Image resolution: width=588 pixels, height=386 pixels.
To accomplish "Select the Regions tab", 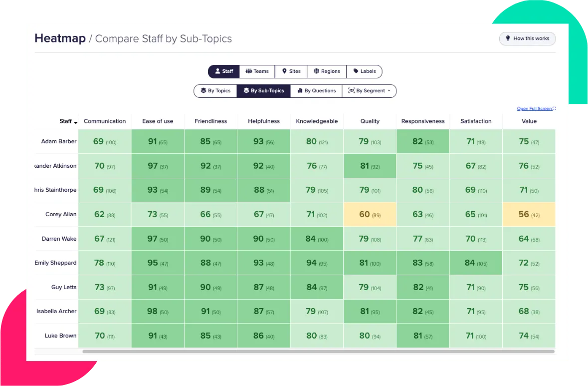I will click(327, 71).
